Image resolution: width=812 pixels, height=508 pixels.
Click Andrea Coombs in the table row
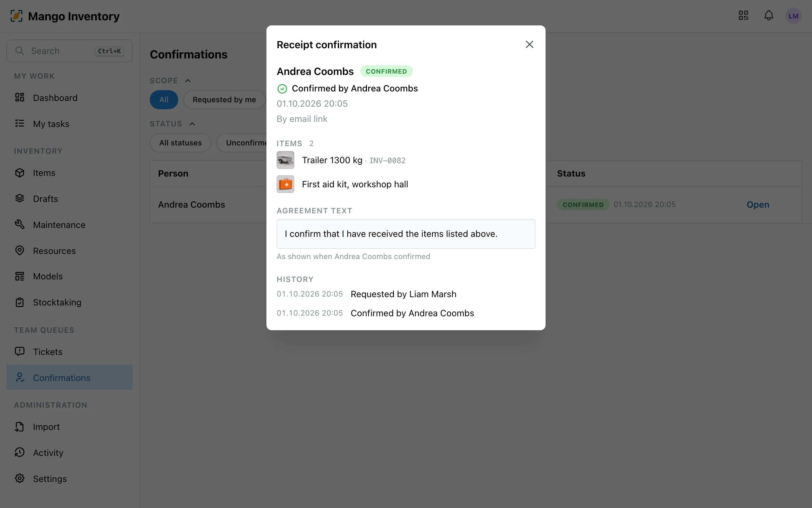191,204
